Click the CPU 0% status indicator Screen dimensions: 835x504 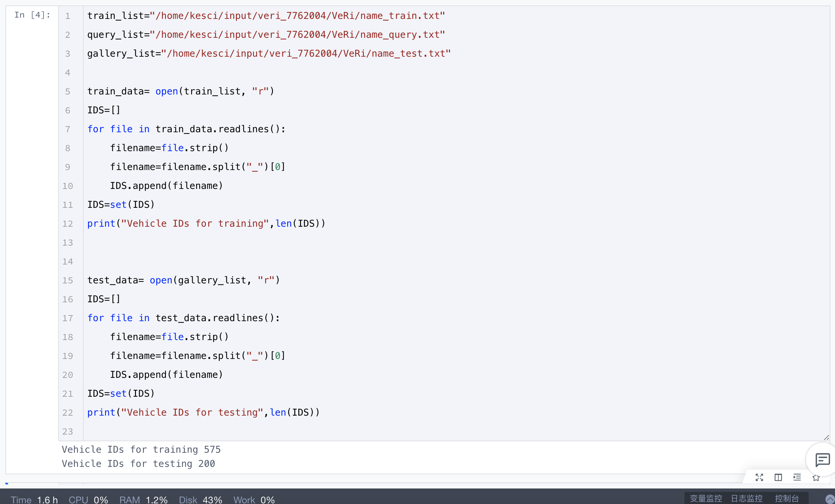click(88, 500)
